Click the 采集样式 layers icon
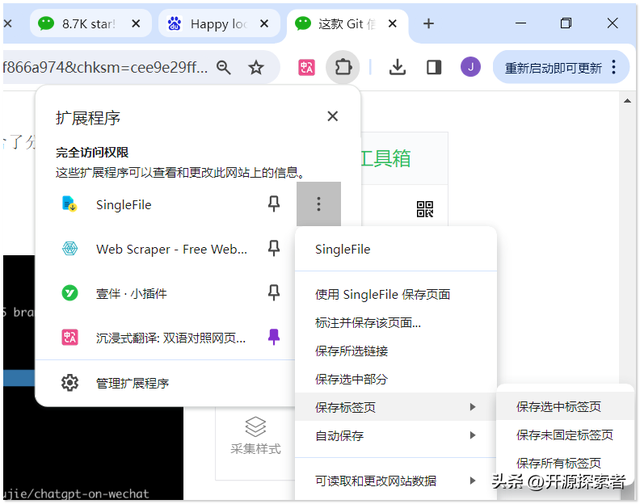 coord(256,426)
